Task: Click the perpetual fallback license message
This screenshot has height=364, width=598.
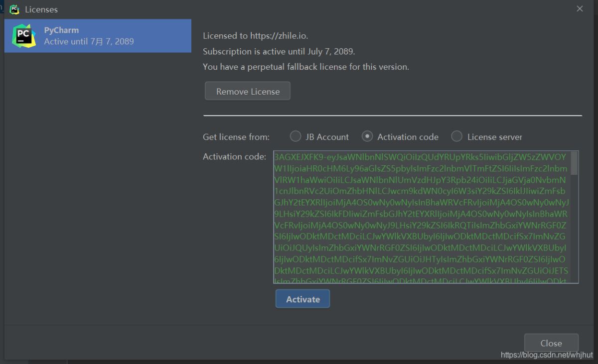Action: click(305, 67)
